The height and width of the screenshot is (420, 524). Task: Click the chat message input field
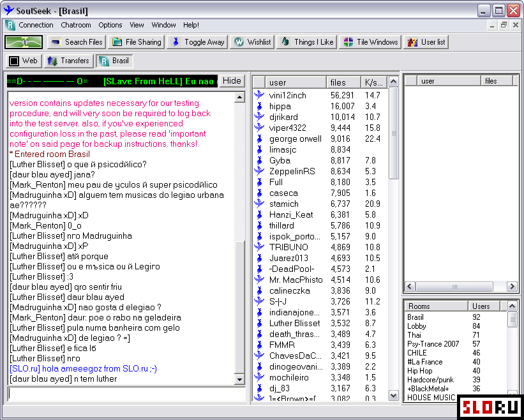(x=126, y=394)
